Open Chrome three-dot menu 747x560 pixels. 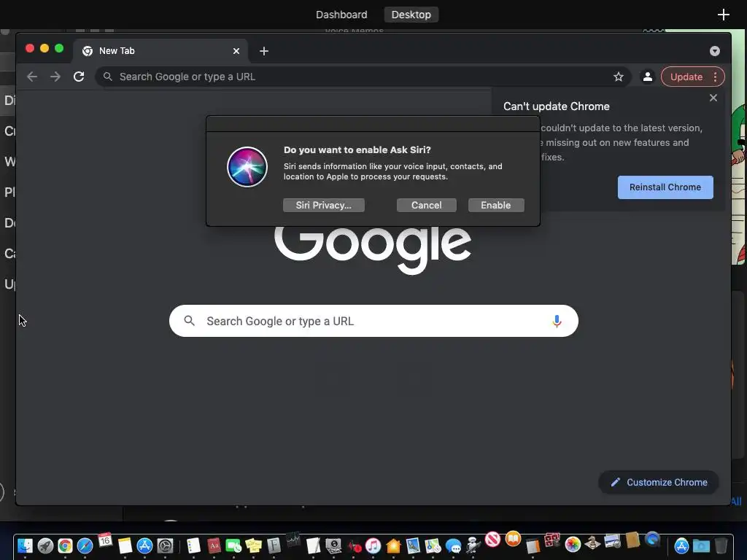pos(715,77)
